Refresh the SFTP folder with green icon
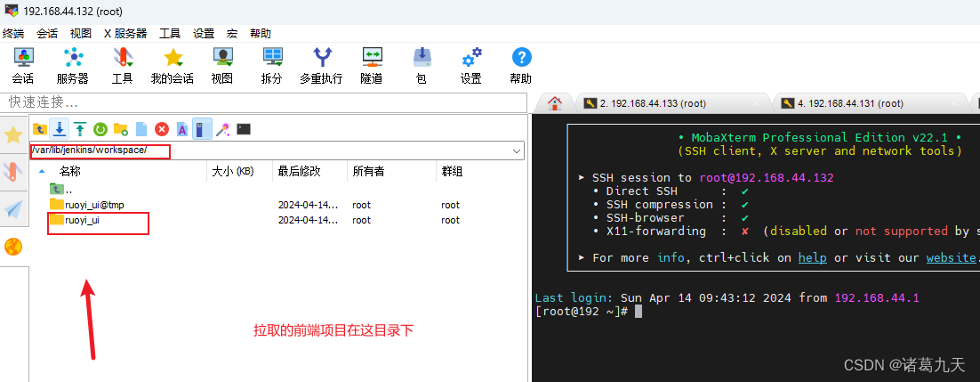This screenshot has height=382, width=980. (100, 129)
